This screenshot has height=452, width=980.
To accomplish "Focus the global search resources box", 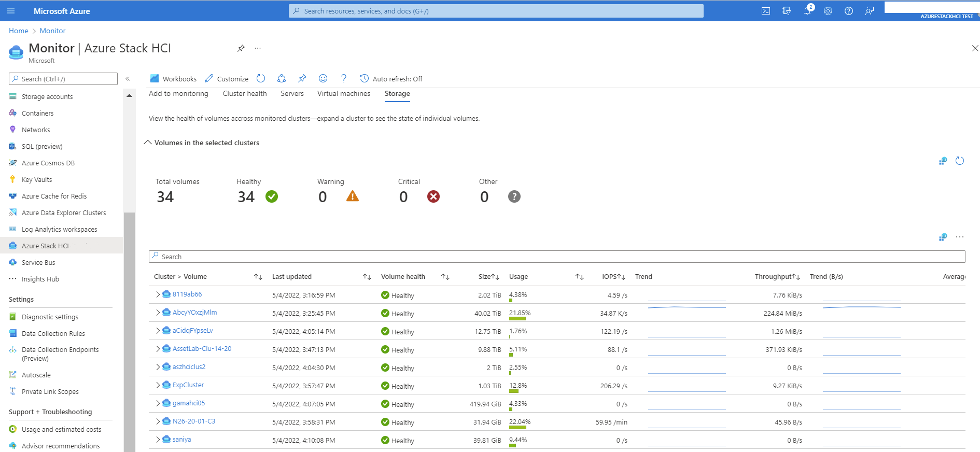I will [x=496, y=11].
